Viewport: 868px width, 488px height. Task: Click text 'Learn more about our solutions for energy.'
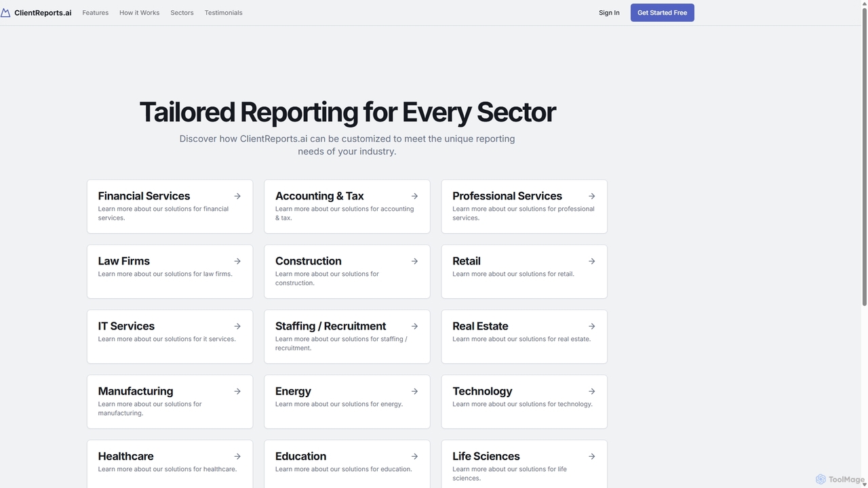click(x=339, y=404)
